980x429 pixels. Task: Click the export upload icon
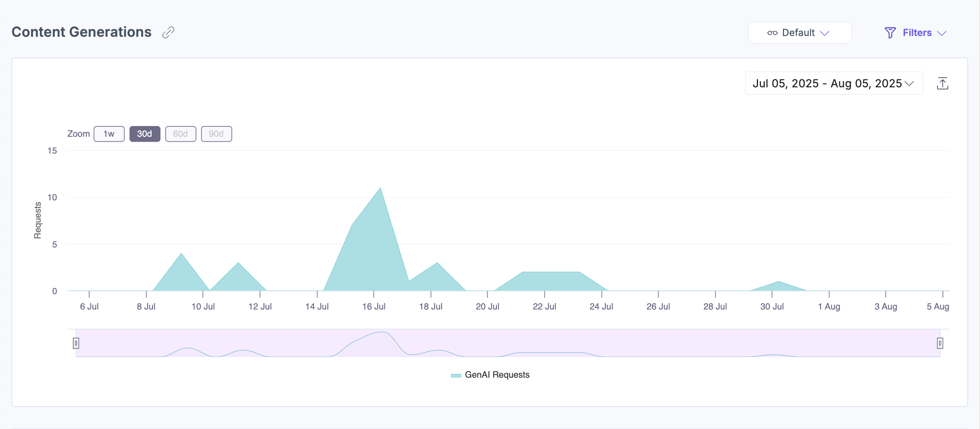tap(942, 84)
